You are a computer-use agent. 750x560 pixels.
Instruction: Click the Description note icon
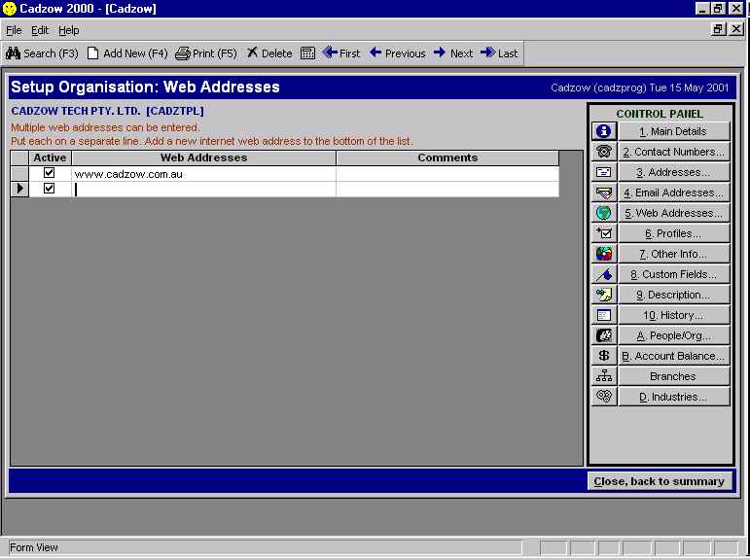[604, 295]
